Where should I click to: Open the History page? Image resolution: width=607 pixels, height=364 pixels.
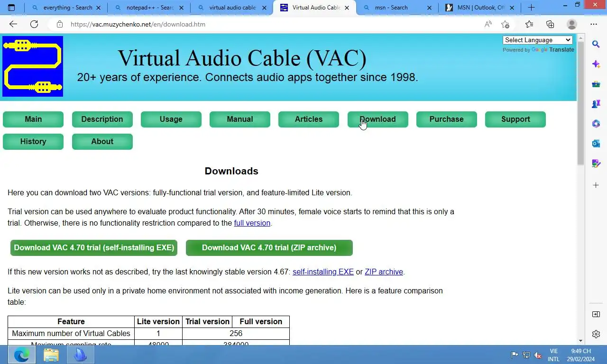click(x=33, y=142)
